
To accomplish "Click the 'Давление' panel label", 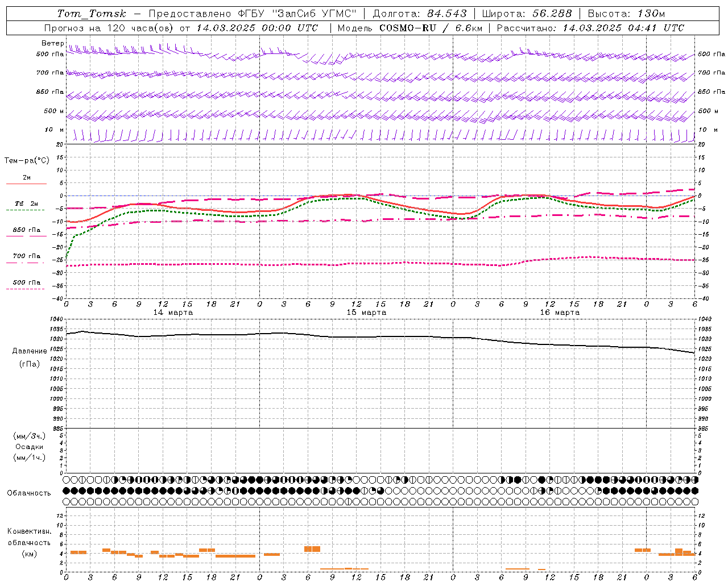I will [x=30, y=351].
